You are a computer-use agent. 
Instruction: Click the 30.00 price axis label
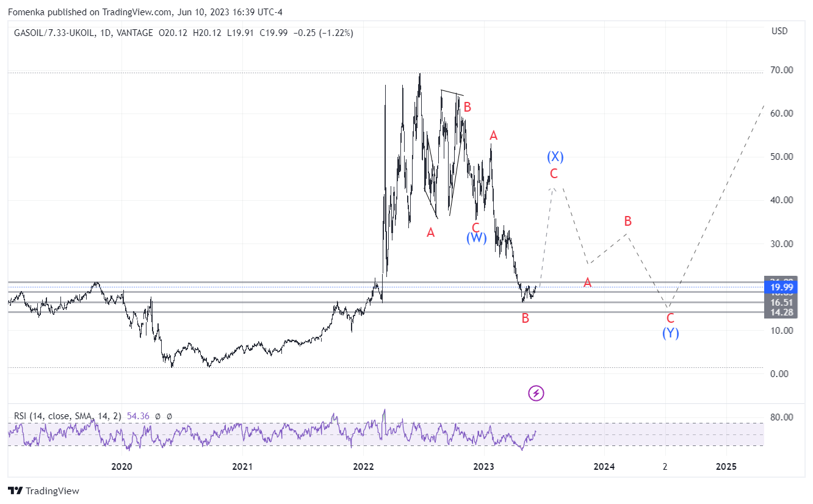(783, 244)
